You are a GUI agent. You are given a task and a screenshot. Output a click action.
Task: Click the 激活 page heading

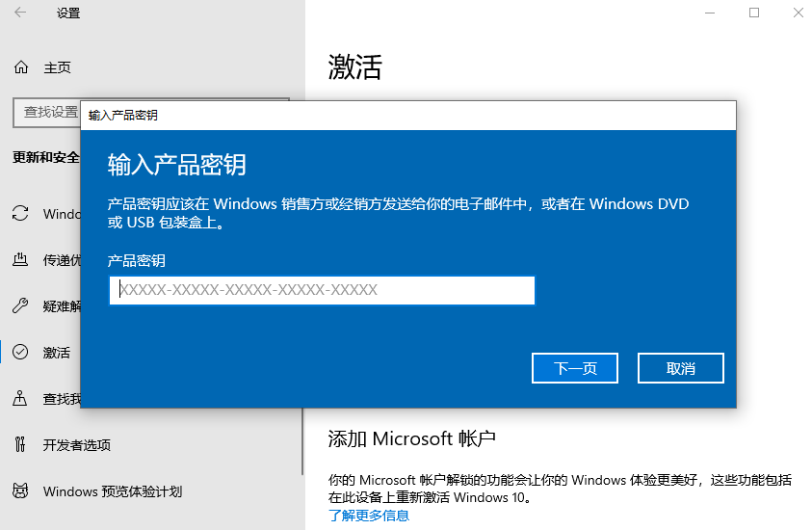pyautogui.click(x=355, y=67)
